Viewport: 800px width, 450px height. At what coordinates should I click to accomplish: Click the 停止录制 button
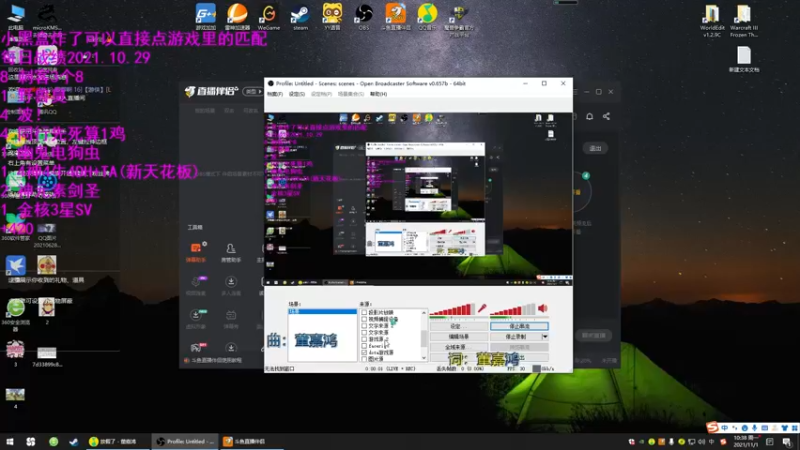point(516,337)
